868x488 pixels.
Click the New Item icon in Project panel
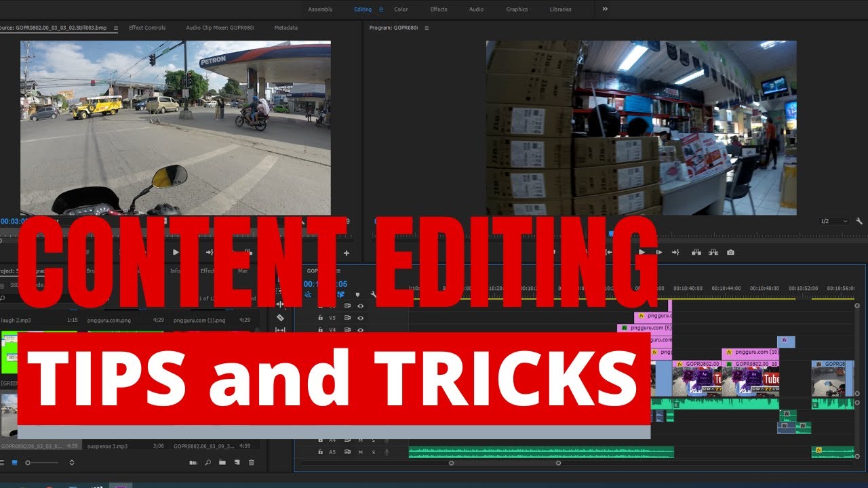pos(237,462)
